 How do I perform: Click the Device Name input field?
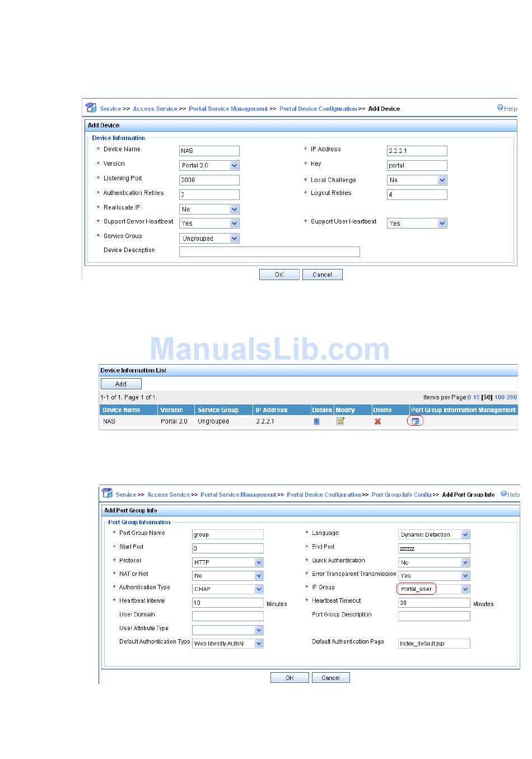[209, 151]
